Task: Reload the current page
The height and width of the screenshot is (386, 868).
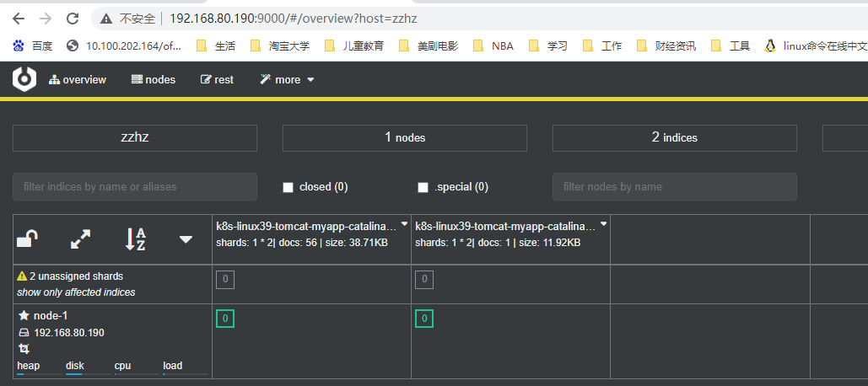Action: coord(73,19)
